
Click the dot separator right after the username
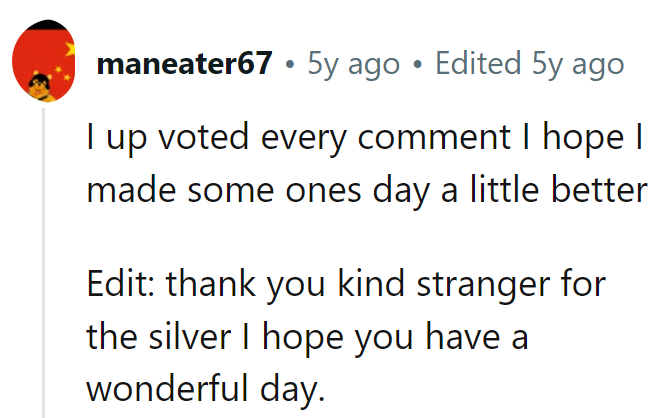point(290,65)
